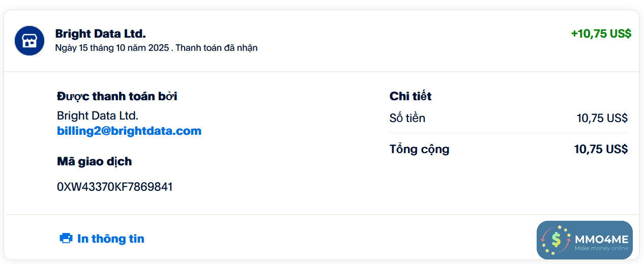Click the bold total 10,75 US$ value
Viewport: 644px width, 264px height.
point(601,149)
